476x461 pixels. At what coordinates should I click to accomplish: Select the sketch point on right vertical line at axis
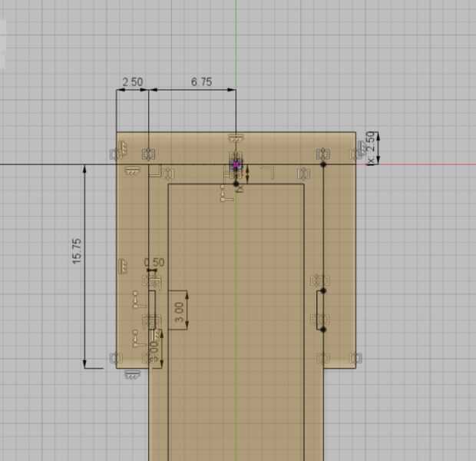tap(323, 164)
